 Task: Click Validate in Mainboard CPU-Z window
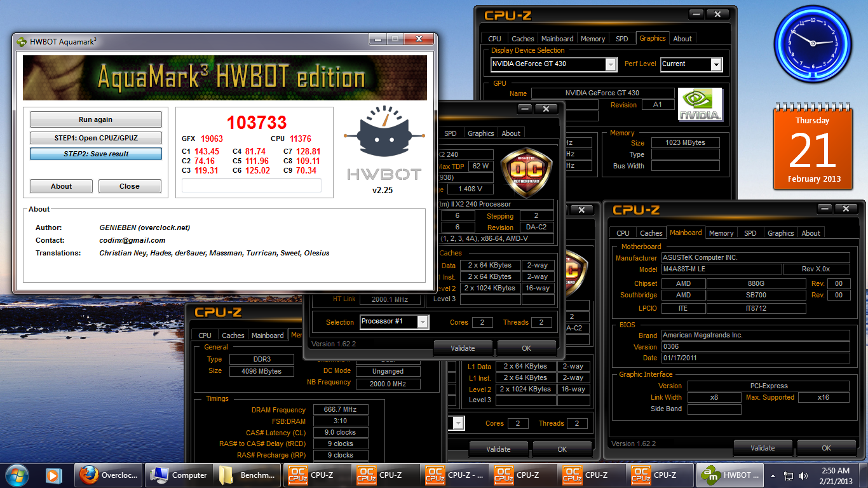pyautogui.click(x=763, y=447)
